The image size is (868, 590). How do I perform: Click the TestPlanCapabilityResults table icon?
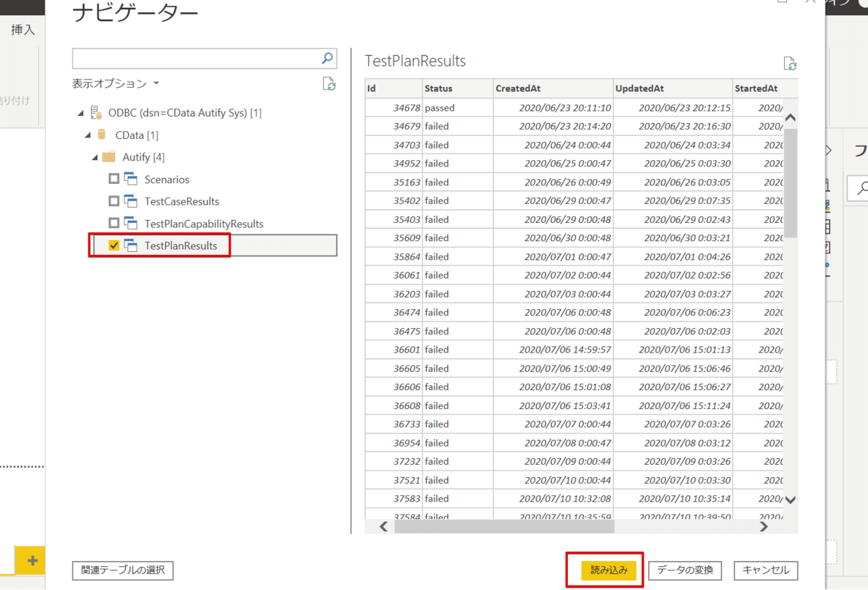click(131, 223)
